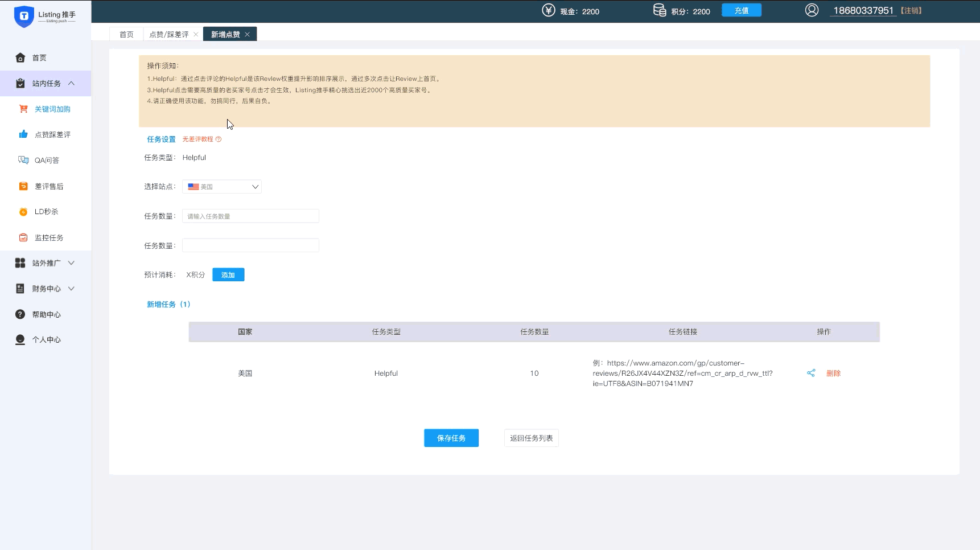
Task: Open the 选择站点 country dropdown
Action: (x=222, y=187)
